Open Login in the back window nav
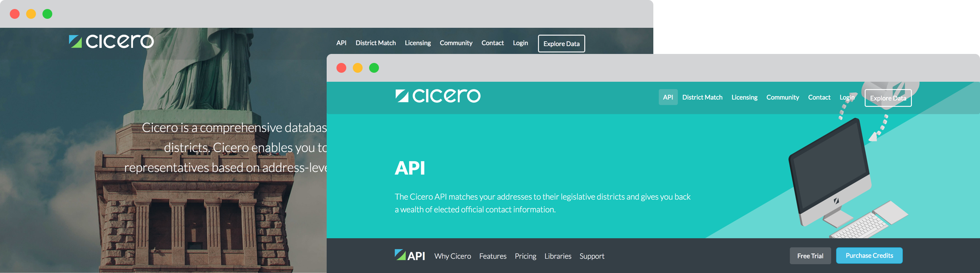 pyautogui.click(x=520, y=43)
